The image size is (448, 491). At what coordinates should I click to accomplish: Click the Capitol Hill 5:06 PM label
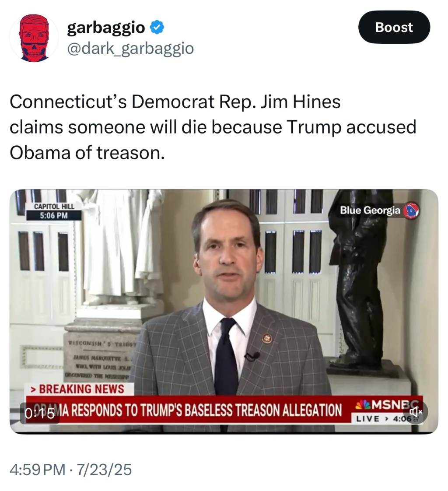(54, 211)
